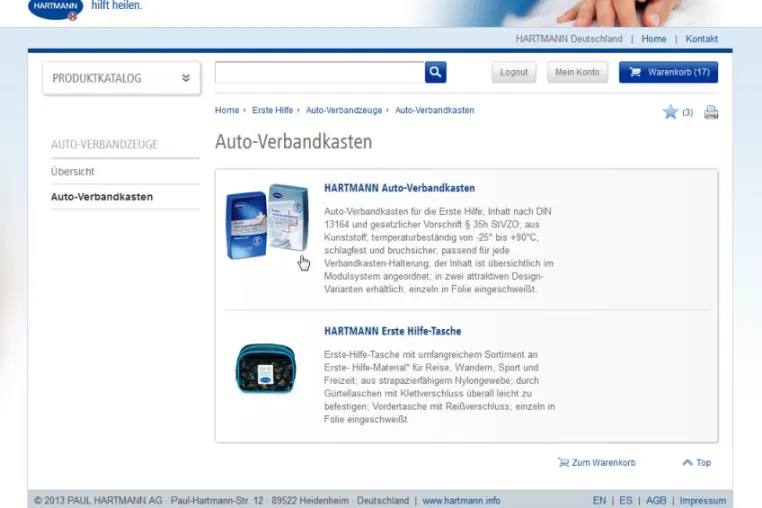762x508 pixels.
Task: Click the AUTO-VERBANDZEUGE sidebar heading
Action: (104, 144)
